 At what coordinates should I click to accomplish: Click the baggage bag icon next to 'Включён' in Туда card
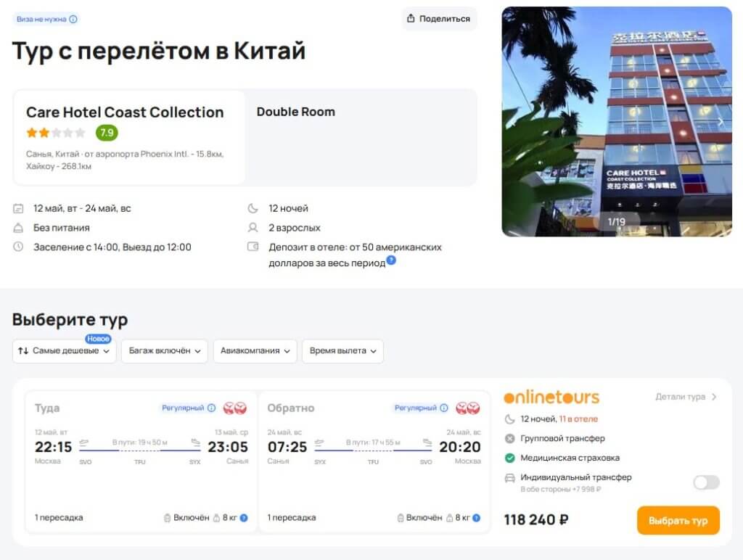point(168,518)
